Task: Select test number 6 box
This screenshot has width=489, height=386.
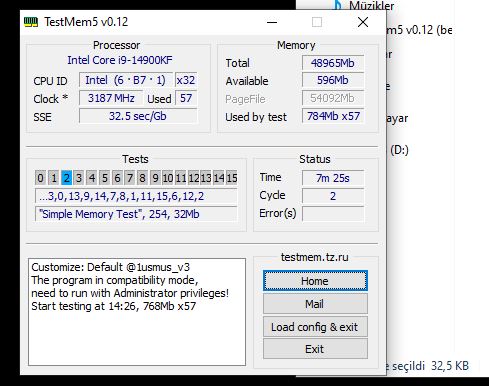Action: 117,178
